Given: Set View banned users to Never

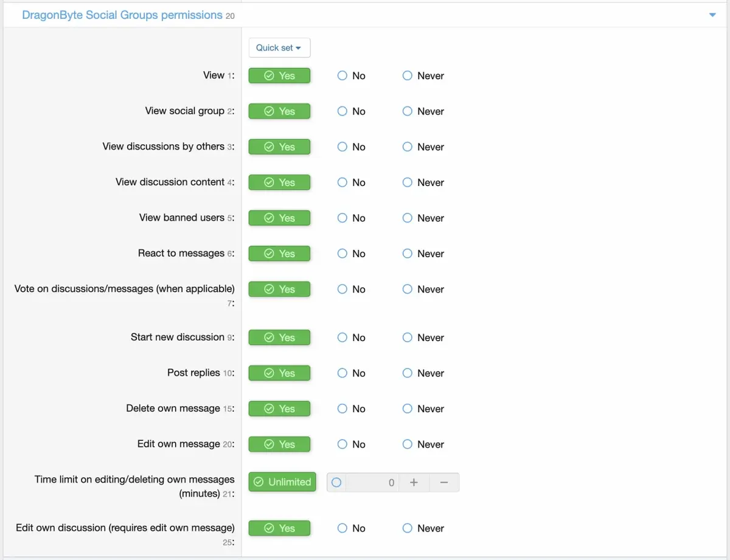Looking at the screenshot, I should point(408,218).
